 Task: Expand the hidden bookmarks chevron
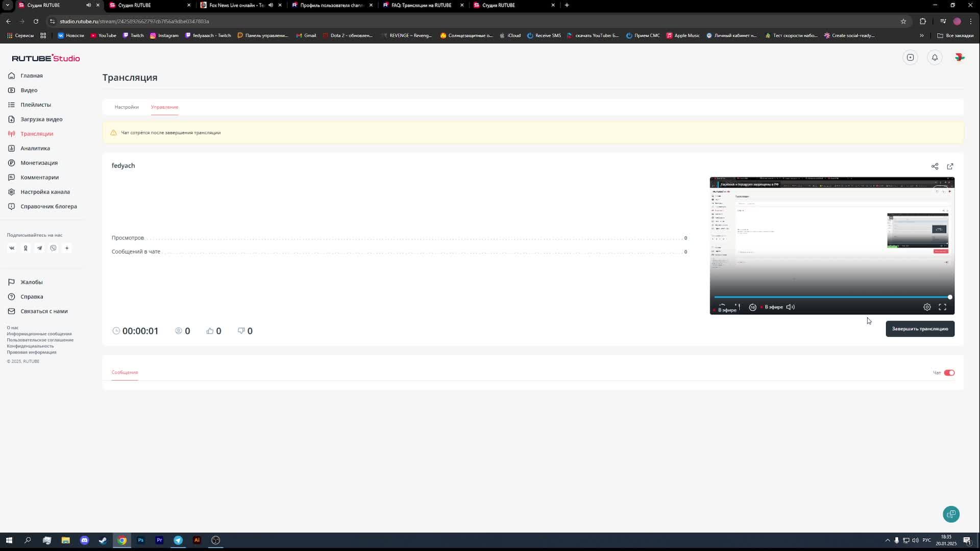pos(921,36)
